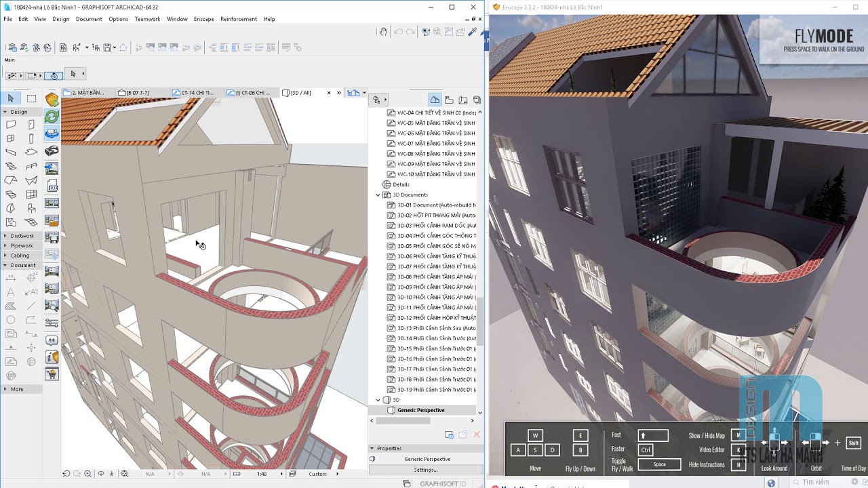Viewport: 868px width, 488px height.
Task: Open the Design menu
Action: point(61,19)
